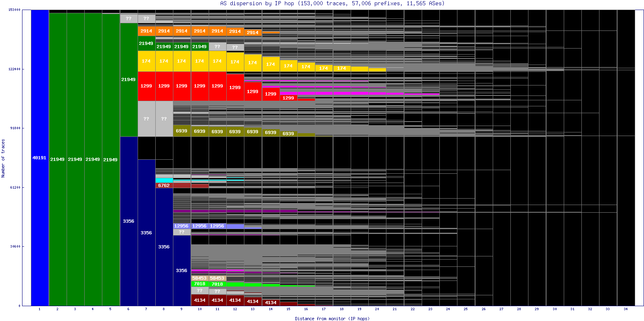Select the orange 2914 block at hop 13
This screenshot has height=321, width=644.
[x=253, y=33]
